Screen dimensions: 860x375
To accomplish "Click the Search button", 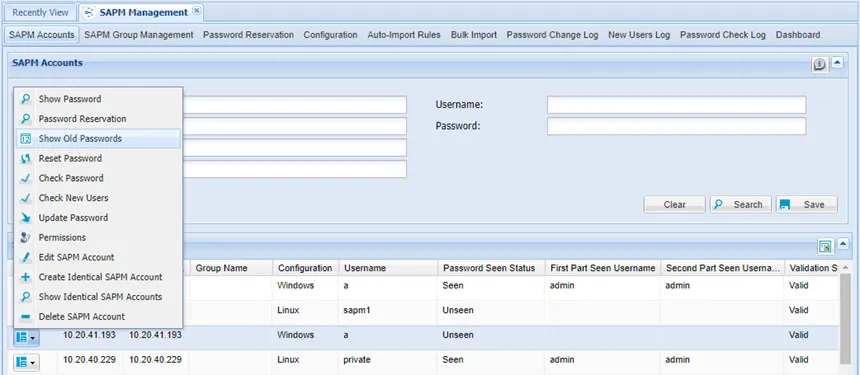I will click(741, 204).
